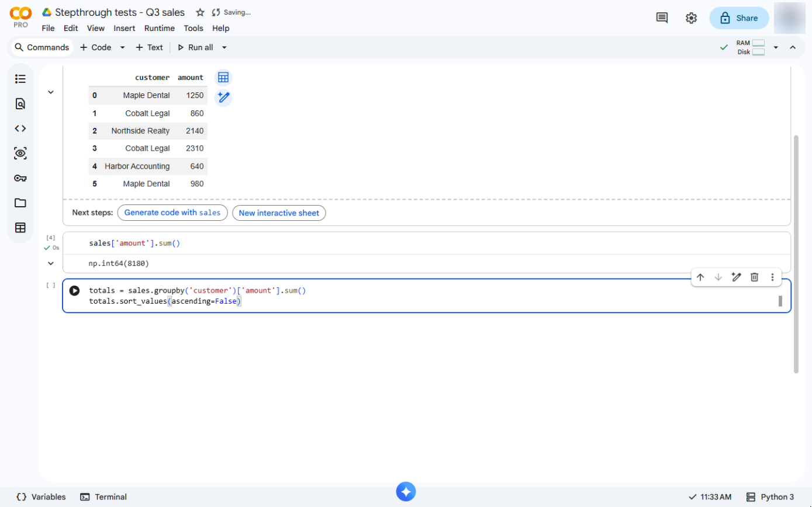The height and width of the screenshot is (507, 812).
Task: Click the amount value 2310
Action: click(195, 148)
